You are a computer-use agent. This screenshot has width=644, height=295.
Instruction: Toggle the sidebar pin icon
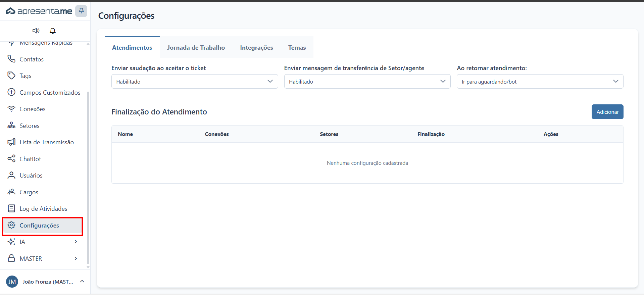[81, 11]
